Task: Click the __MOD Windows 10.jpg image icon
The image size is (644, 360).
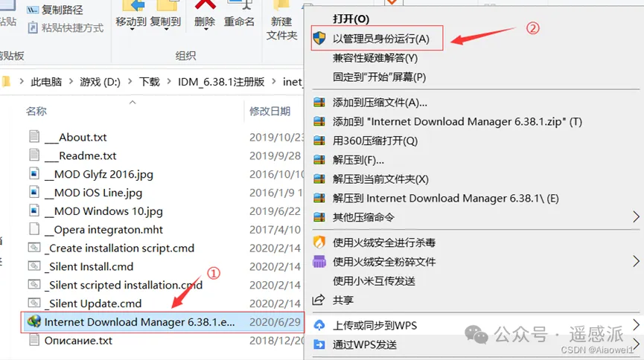Action: tap(34, 210)
